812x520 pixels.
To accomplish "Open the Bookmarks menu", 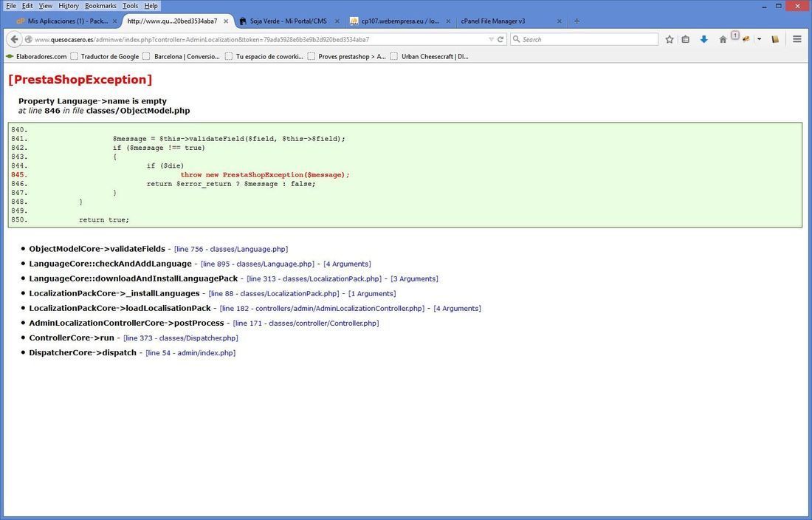I will (x=100, y=6).
